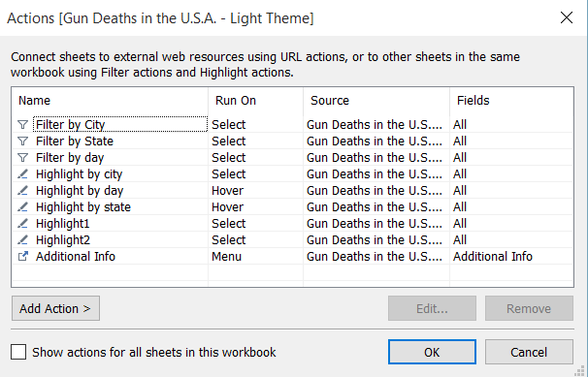Screen dimensions: 588x377
Task: Select the Highlight2 action name
Action: tap(63, 240)
